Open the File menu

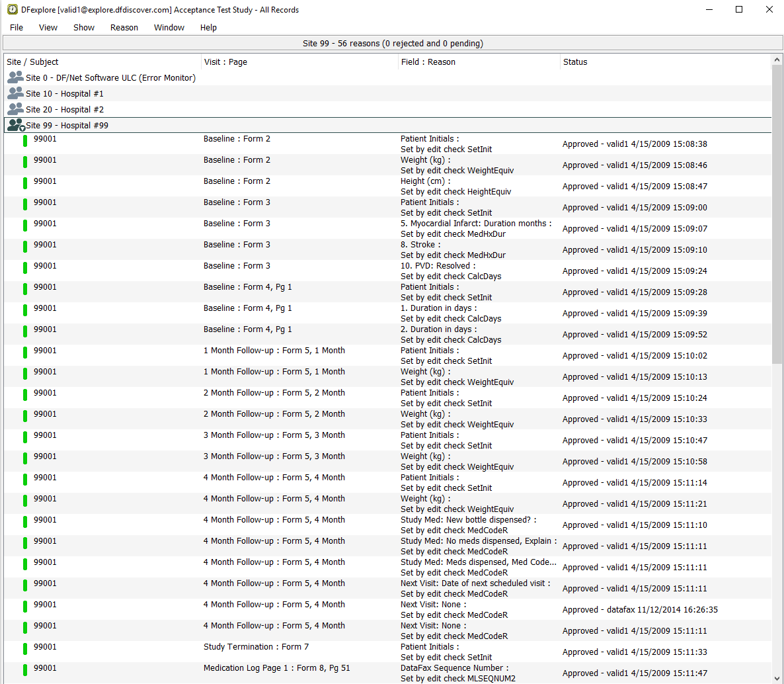click(17, 27)
